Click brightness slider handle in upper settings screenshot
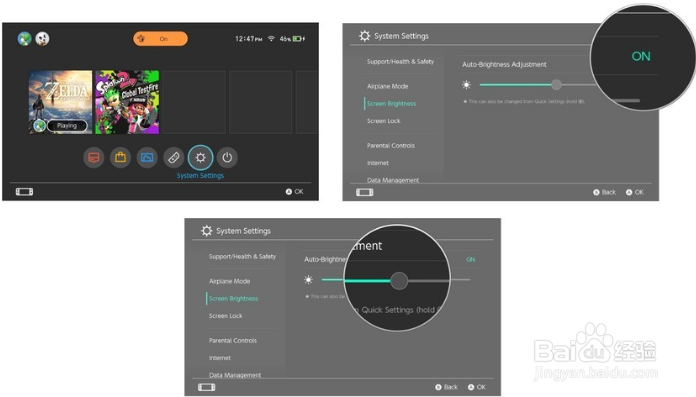Screen dimensions: 696x397 [556, 84]
